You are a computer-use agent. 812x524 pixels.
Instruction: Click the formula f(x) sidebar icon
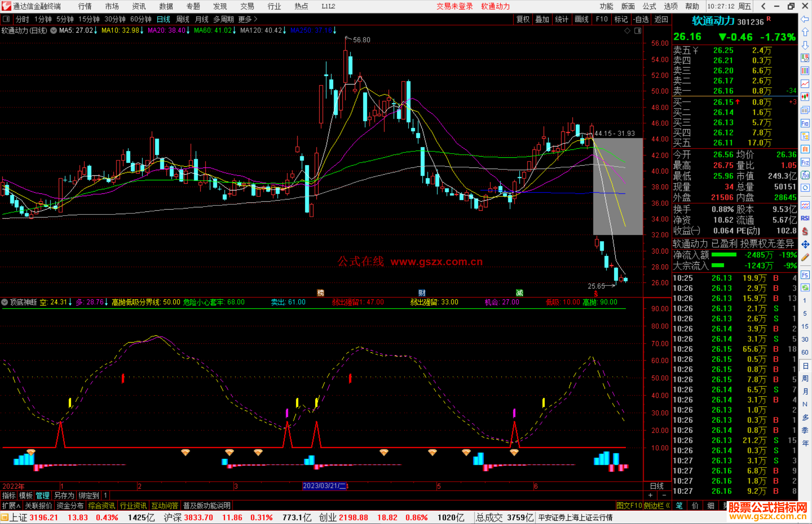click(x=805, y=175)
